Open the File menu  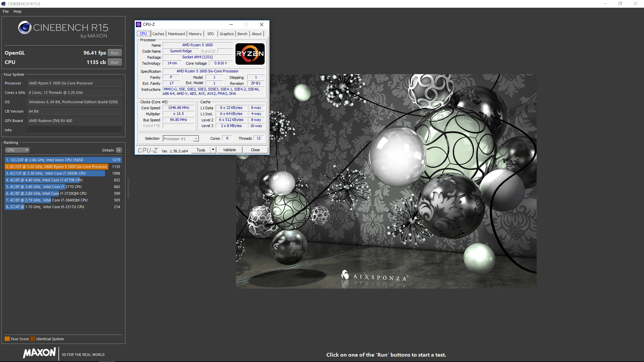[6, 11]
